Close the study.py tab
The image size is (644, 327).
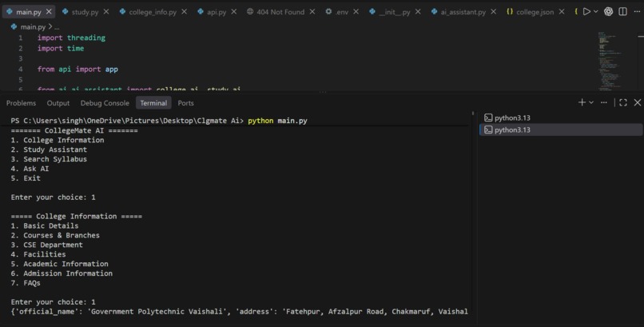coord(106,12)
